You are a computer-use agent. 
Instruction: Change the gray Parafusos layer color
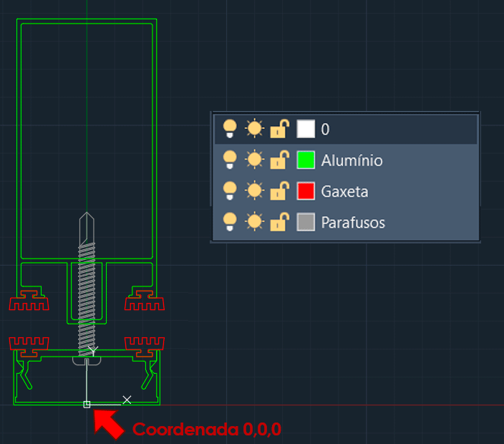tap(306, 222)
